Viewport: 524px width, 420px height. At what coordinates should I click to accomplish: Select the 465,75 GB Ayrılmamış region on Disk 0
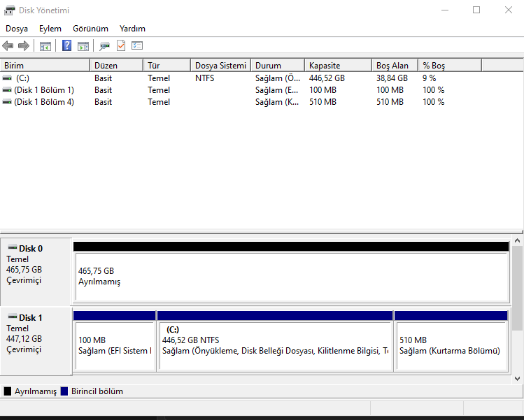pos(291,272)
